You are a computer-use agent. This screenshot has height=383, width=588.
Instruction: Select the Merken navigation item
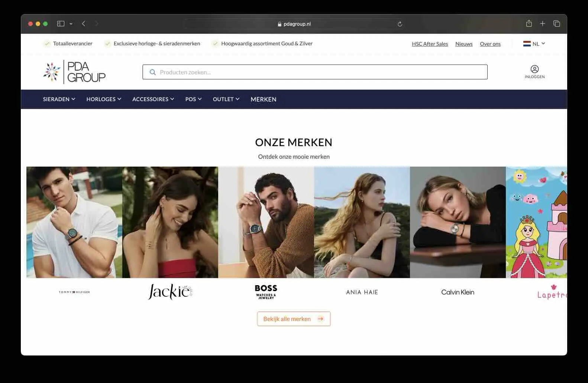264,99
